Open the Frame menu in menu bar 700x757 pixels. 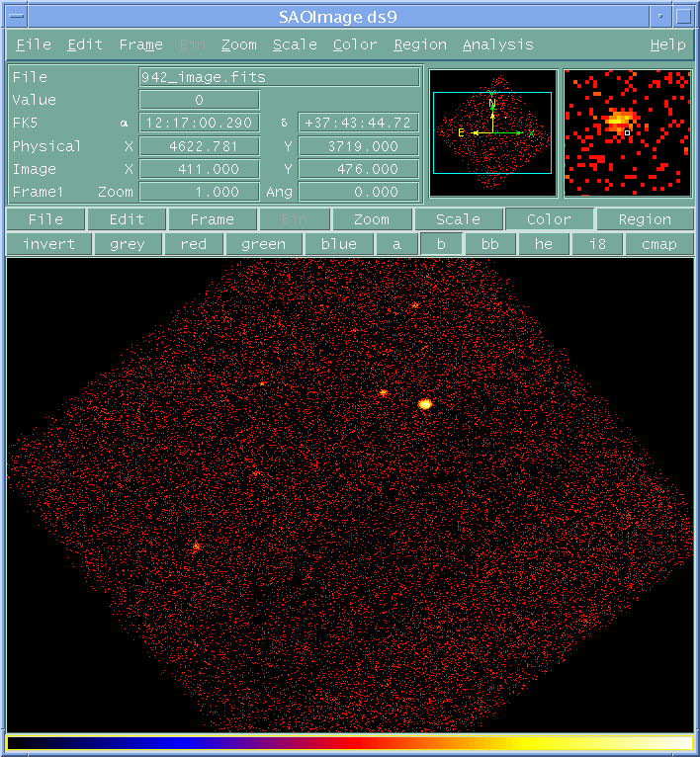pos(140,44)
